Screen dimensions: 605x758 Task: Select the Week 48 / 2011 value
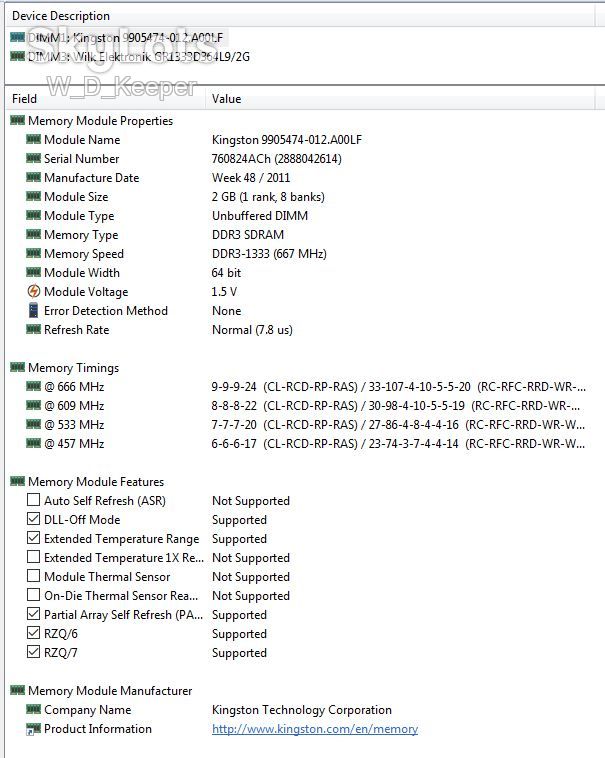[251, 178]
